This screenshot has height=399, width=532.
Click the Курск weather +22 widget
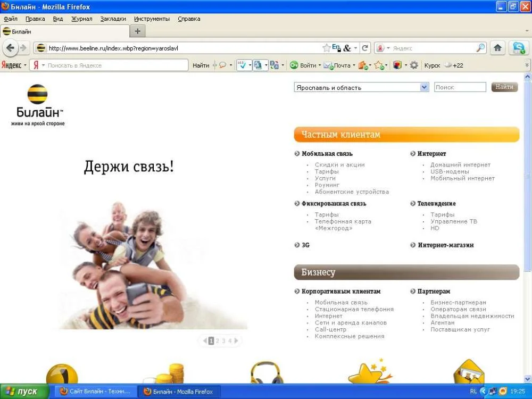click(x=444, y=65)
